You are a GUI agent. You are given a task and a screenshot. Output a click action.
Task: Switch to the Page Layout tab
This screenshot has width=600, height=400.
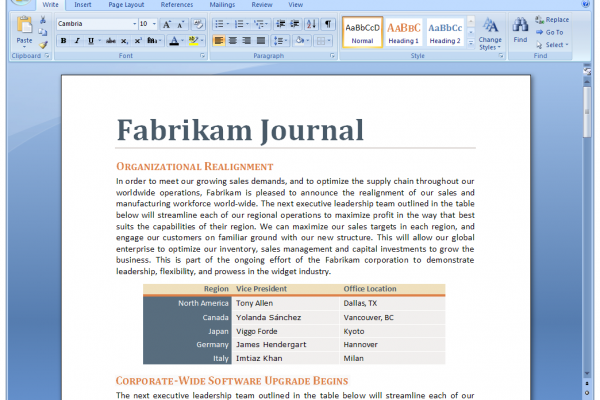click(x=125, y=5)
